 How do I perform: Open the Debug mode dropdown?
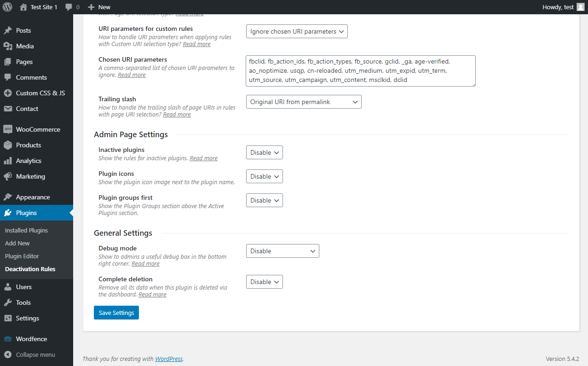click(282, 251)
